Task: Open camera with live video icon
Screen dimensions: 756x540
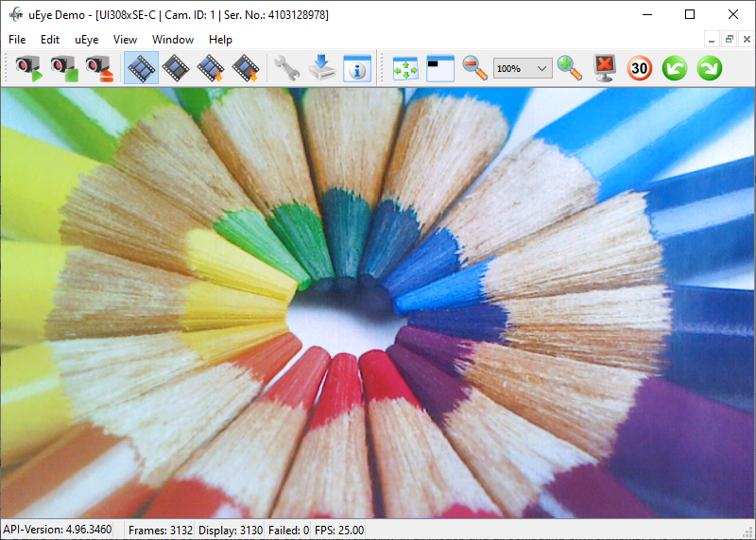Action: pyautogui.click(x=28, y=68)
